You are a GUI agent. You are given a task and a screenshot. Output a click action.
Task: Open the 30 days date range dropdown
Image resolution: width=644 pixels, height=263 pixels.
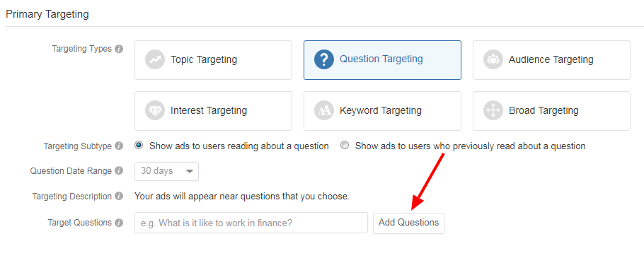pyautogui.click(x=167, y=172)
